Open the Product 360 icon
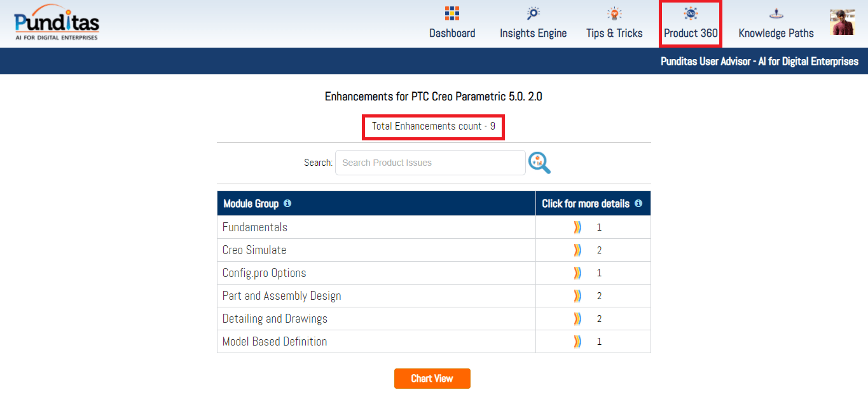 [x=691, y=13]
